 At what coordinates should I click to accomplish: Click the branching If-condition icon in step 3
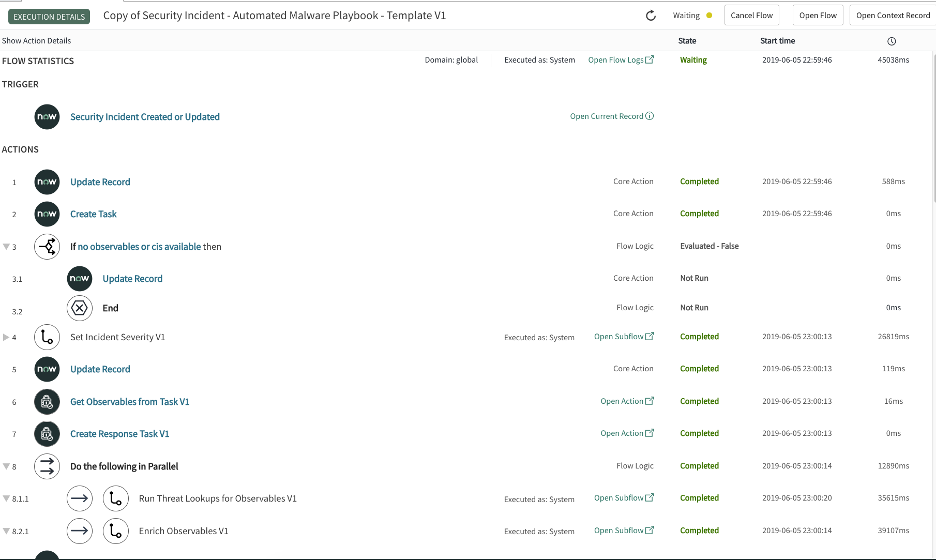click(47, 247)
